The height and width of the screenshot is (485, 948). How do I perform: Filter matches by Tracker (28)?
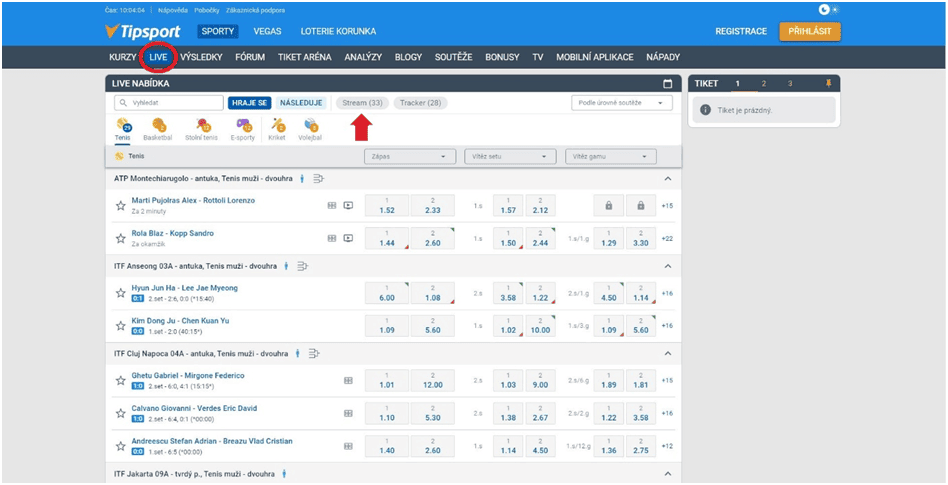[420, 103]
